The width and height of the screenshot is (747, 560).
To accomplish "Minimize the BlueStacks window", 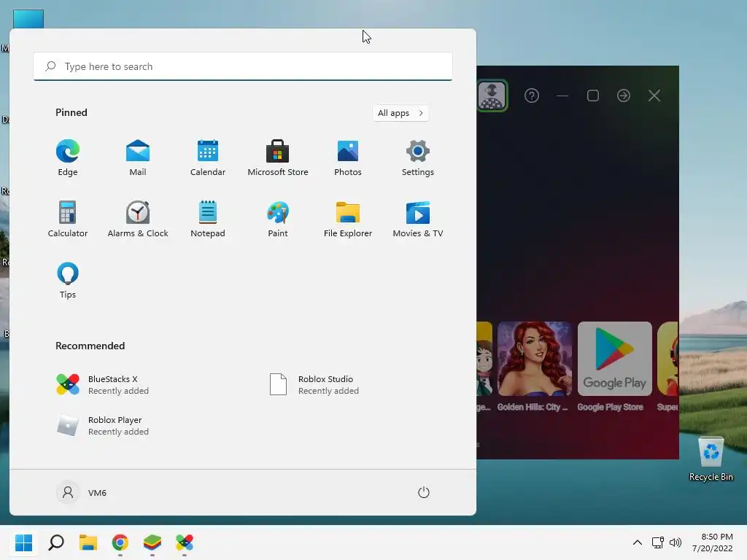I will coord(562,96).
